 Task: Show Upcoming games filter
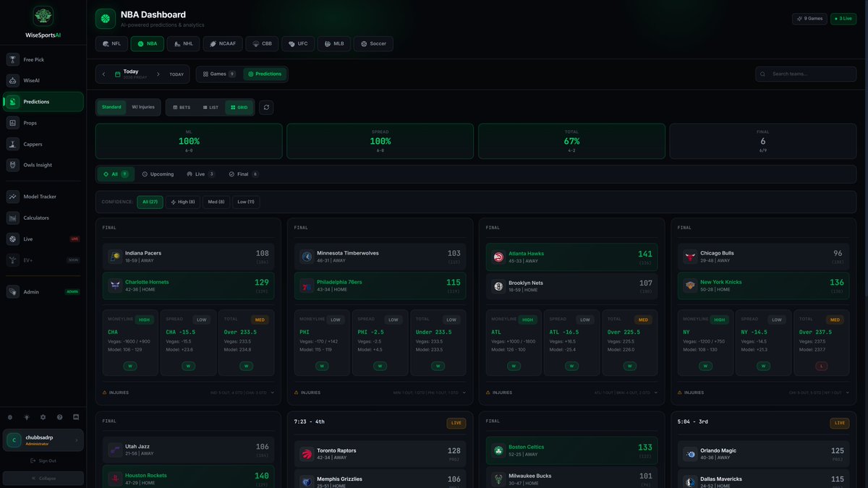coord(158,174)
